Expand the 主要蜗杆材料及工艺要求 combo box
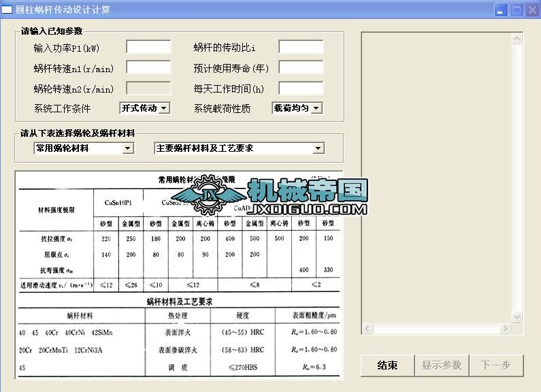This screenshot has height=392, width=541. pos(239,148)
